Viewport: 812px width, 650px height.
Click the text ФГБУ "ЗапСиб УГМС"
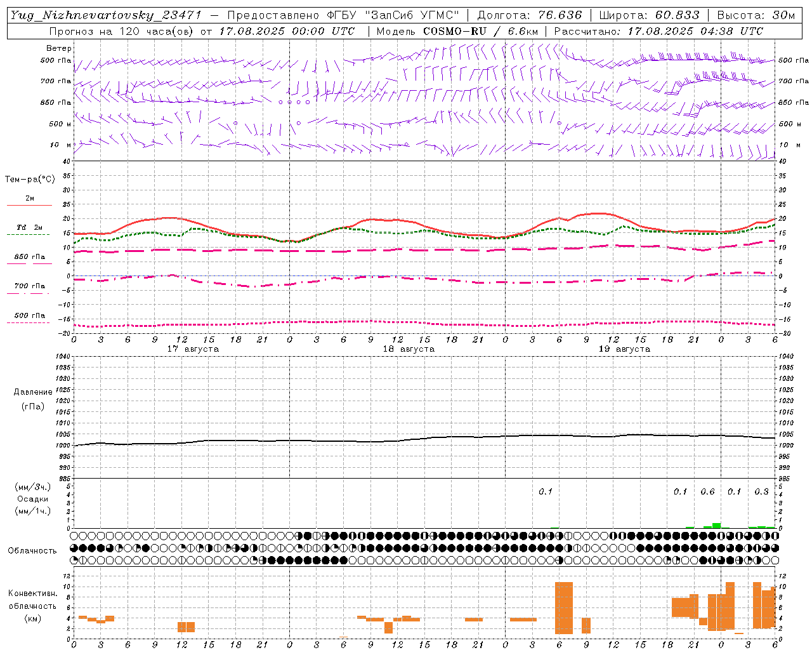coord(393,15)
